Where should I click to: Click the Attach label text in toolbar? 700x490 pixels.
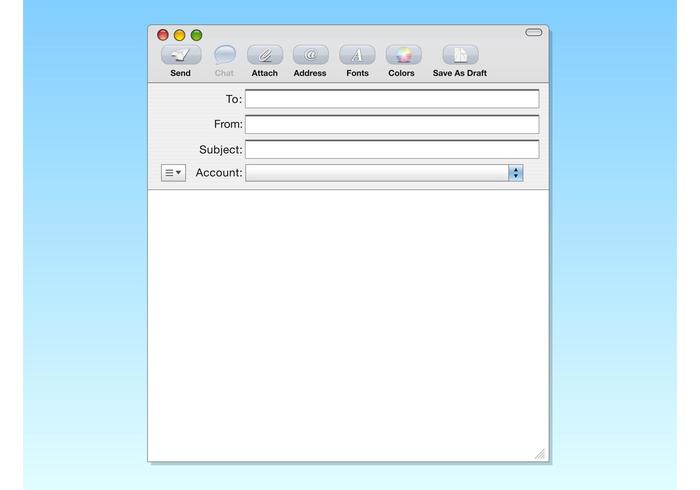pos(265,73)
